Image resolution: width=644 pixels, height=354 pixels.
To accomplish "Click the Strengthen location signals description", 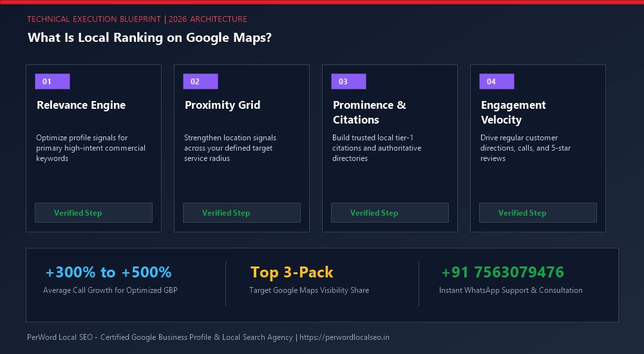I will 230,148.
